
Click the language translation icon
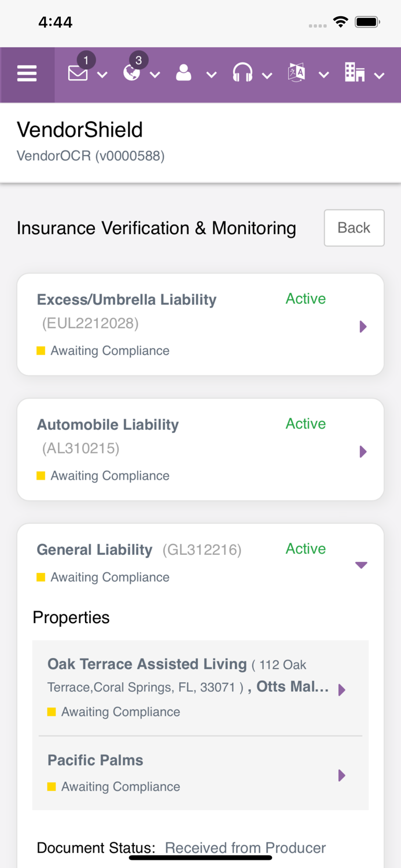(x=296, y=73)
